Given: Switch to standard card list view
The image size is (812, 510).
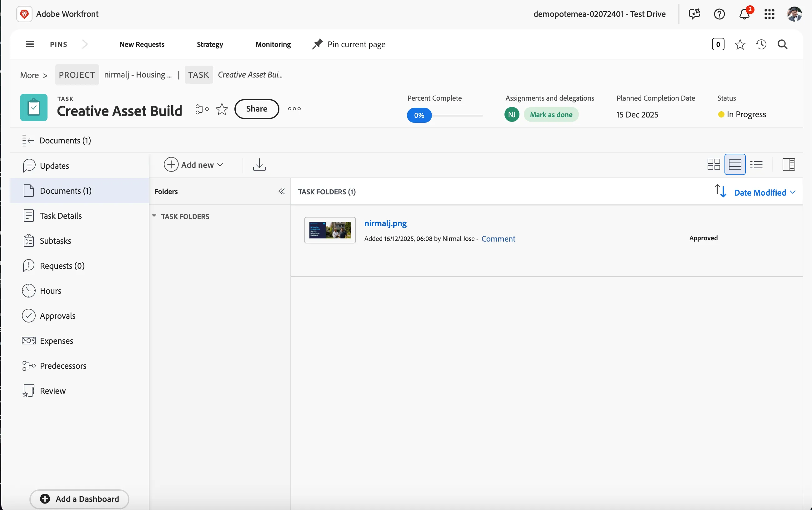Looking at the screenshot, I should (x=735, y=165).
